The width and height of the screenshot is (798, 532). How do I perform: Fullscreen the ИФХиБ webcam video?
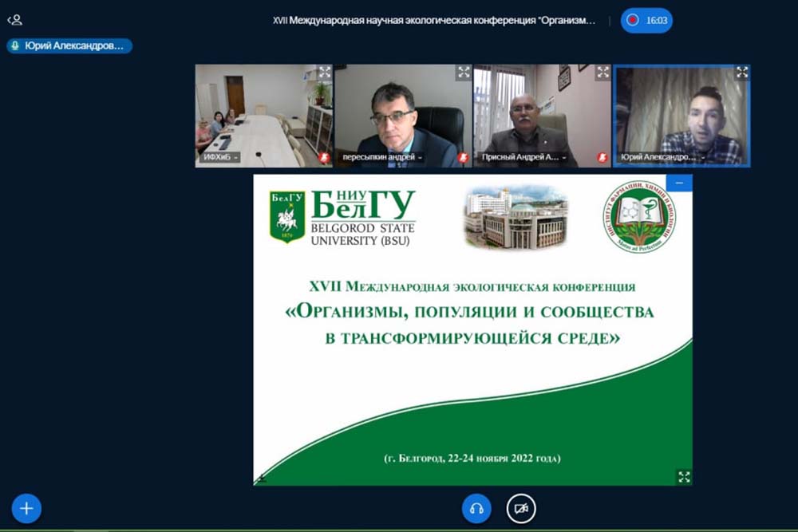coord(324,73)
